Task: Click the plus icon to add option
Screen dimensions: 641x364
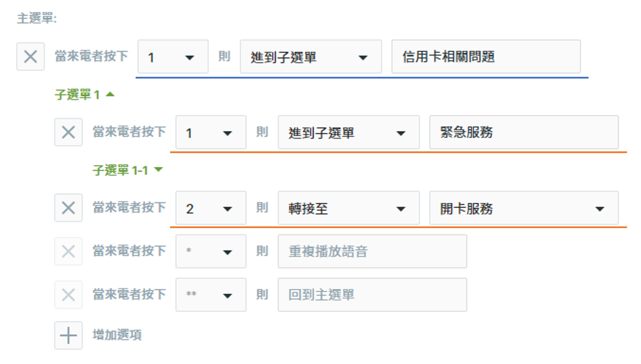Action: click(68, 335)
